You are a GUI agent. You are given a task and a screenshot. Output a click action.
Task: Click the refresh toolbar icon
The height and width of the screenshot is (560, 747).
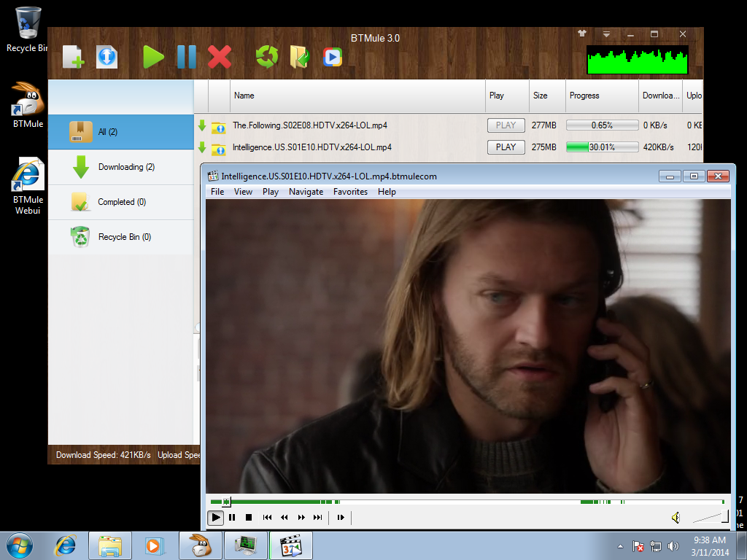[266, 56]
